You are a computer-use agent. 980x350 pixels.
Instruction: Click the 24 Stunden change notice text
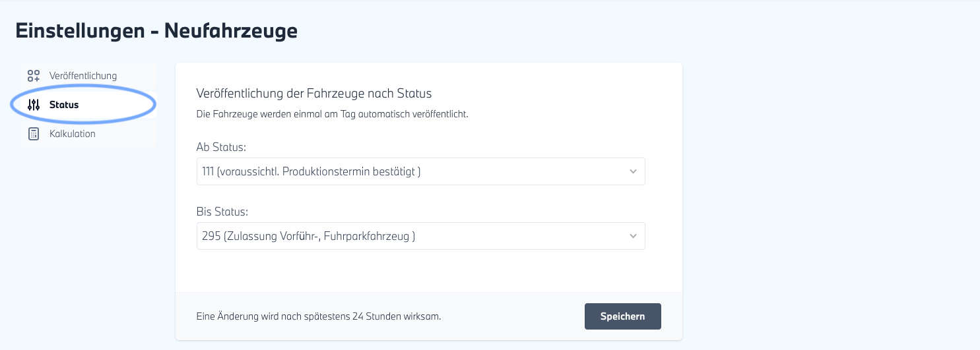(x=319, y=316)
